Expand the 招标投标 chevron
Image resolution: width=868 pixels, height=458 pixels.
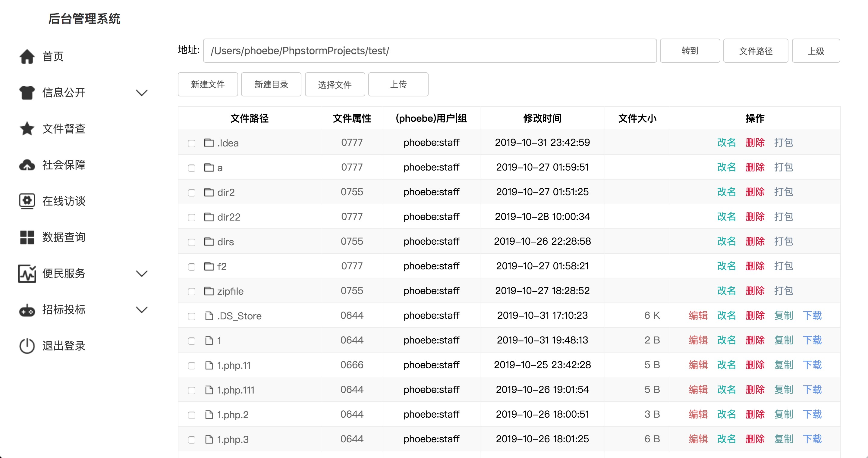point(142,310)
